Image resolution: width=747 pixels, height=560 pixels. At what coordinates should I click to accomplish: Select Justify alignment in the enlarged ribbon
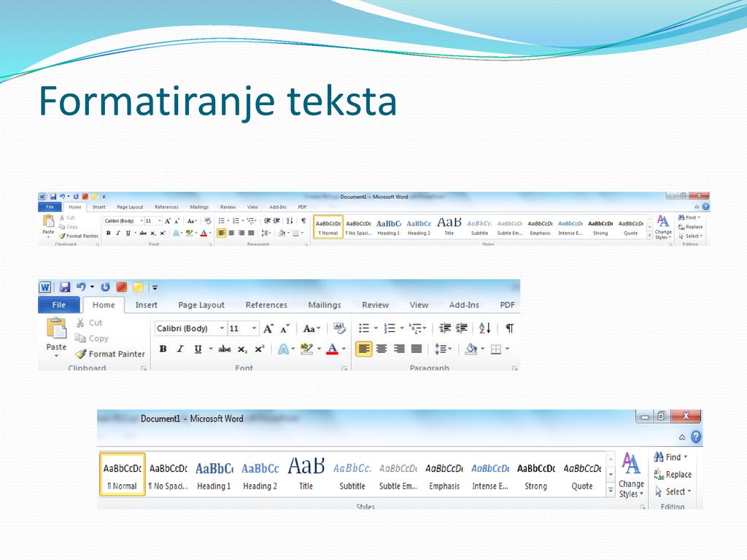point(417,349)
